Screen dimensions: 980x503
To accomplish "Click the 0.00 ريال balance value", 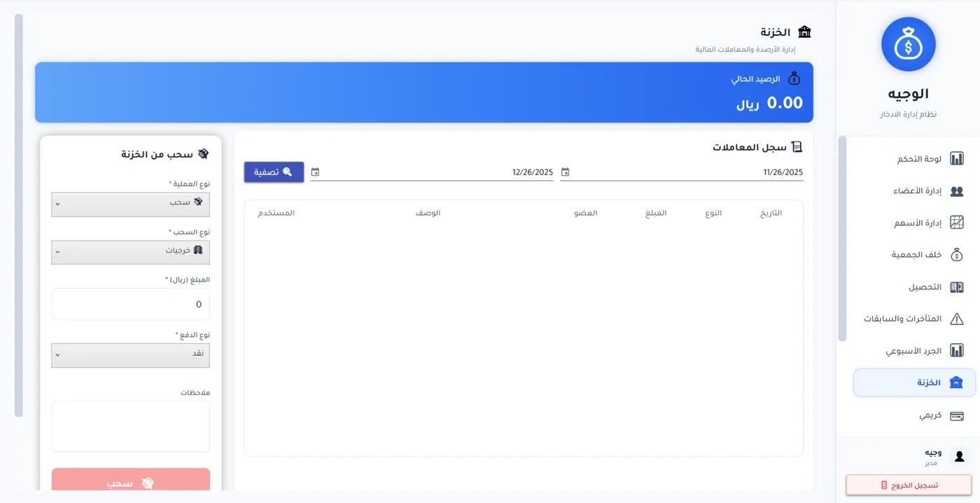I will tap(769, 104).
